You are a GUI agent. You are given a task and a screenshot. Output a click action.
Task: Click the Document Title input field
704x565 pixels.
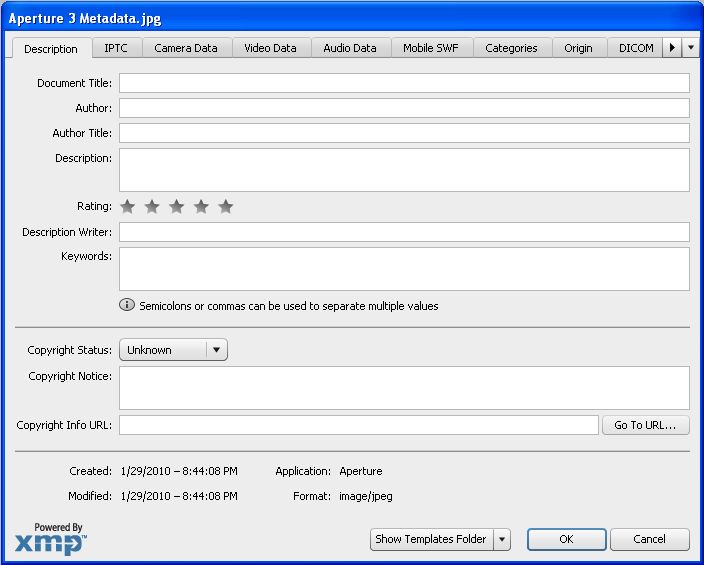(x=404, y=83)
